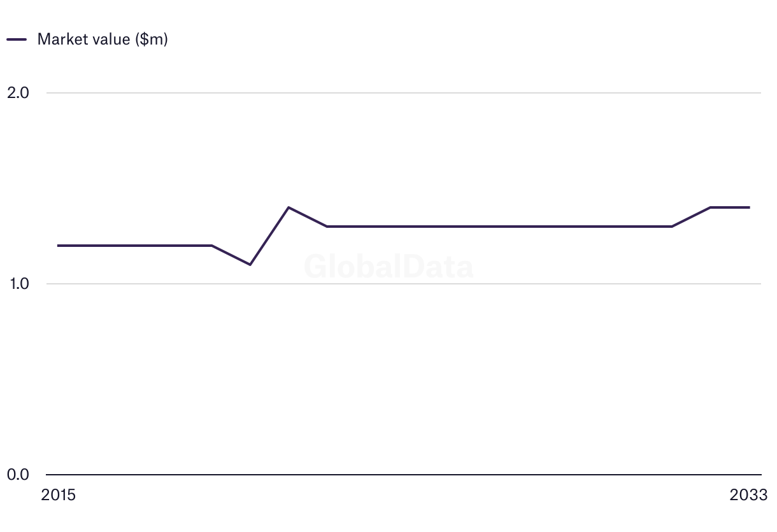
Task: Select the 2.0 y-axis label
Action: point(18,93)
